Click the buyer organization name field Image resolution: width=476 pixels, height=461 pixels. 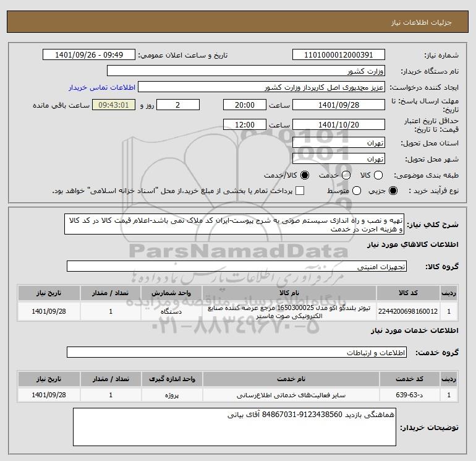246,71
